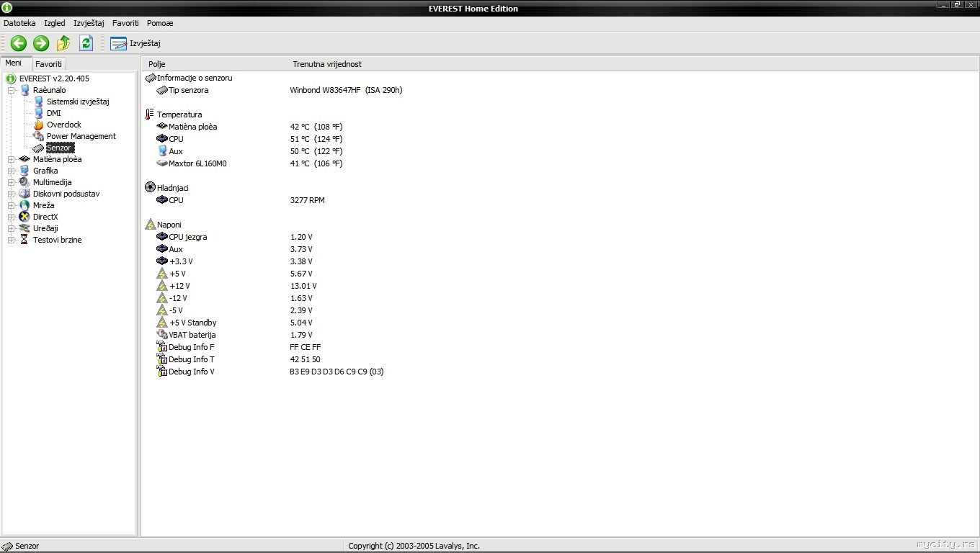Select the CPU temperature row reading 51 °C

(249, 139)
